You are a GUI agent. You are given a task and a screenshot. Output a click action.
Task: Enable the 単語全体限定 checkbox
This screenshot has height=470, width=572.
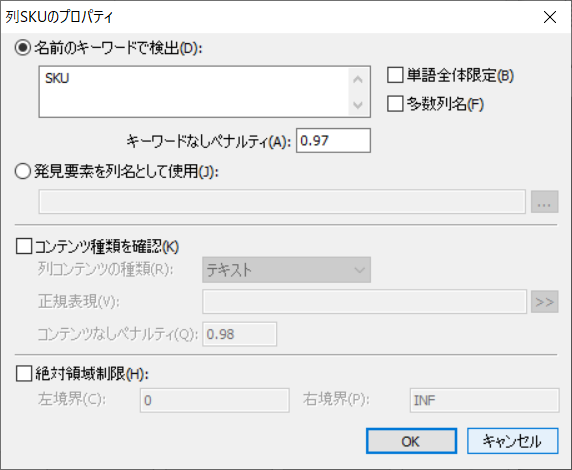[395, 75]
